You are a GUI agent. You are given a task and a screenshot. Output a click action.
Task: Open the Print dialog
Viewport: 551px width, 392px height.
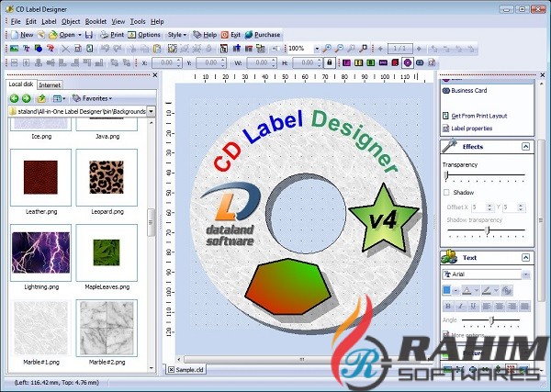[112, 35]
